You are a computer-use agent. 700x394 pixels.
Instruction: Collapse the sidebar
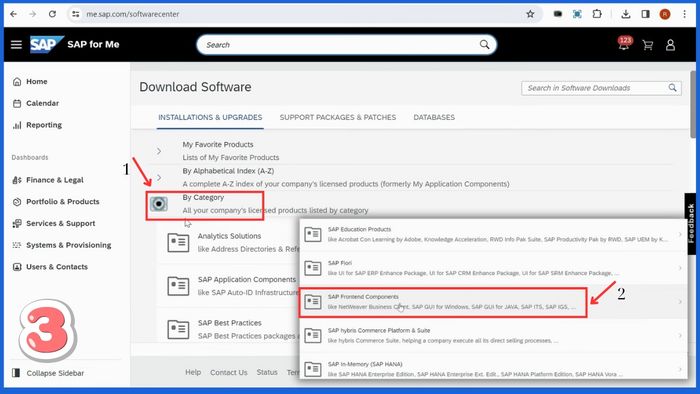48,373
